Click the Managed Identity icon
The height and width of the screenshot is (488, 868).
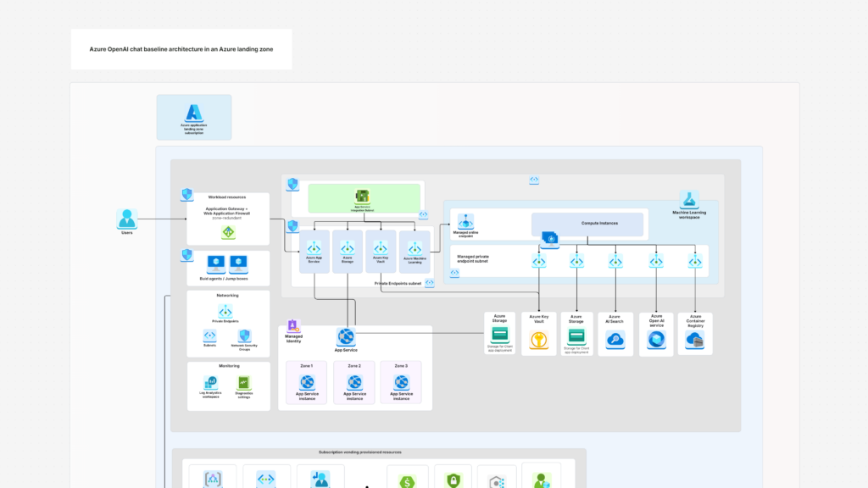click(292, 326)
